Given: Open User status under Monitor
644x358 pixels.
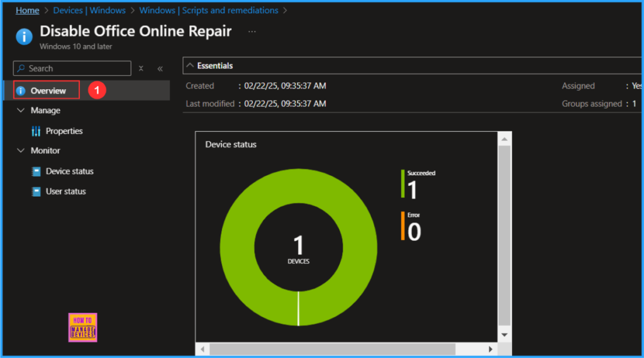Looking at the screenshot, I should (65, 191).
